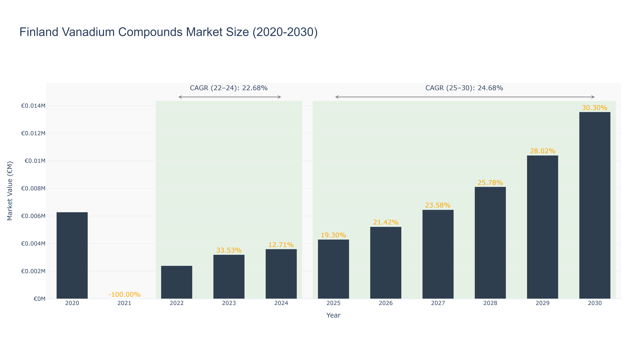The height and width of the screenshot is (345, 644).
Task: Select the 2029 market value bar
Action: pyautogui.click(x=542, y=227)
